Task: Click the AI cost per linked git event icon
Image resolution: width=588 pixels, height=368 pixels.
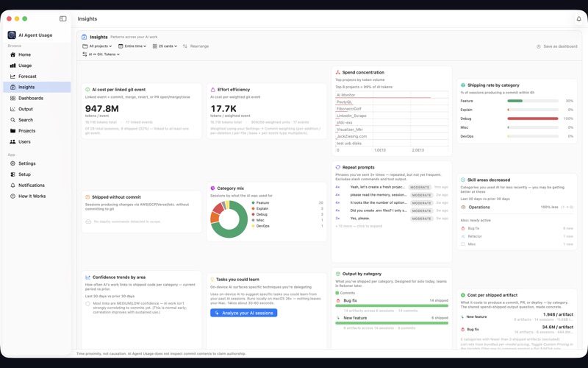Action: [87, 89]
